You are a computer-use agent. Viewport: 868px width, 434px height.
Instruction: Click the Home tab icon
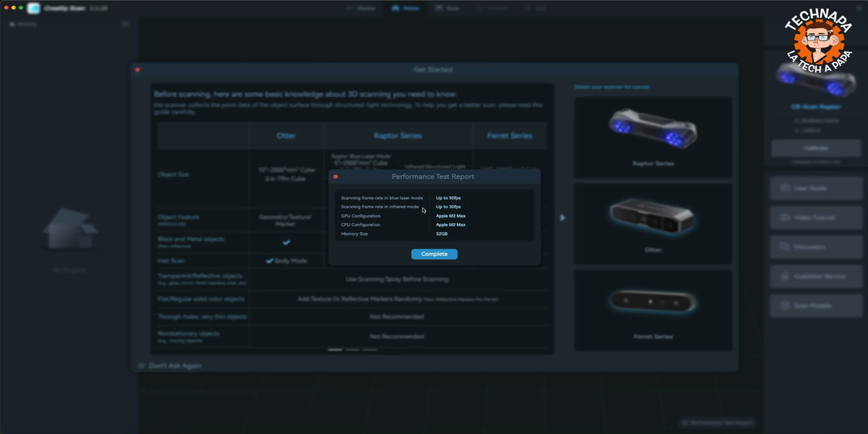396,8
